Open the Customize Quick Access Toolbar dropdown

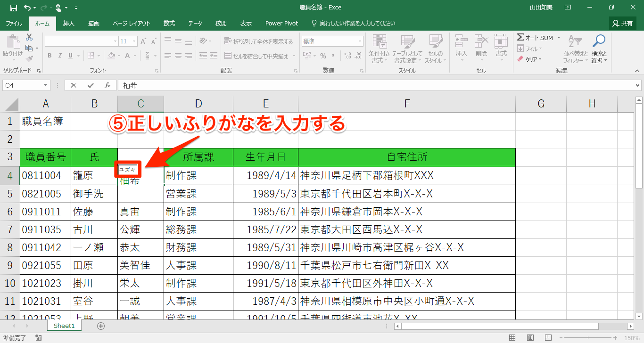click(x=76, y=8)
